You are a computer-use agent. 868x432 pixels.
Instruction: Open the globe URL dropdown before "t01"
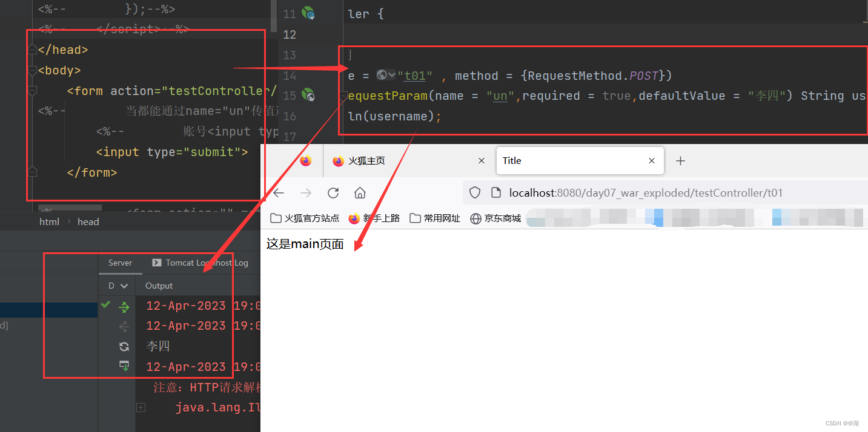386,75
